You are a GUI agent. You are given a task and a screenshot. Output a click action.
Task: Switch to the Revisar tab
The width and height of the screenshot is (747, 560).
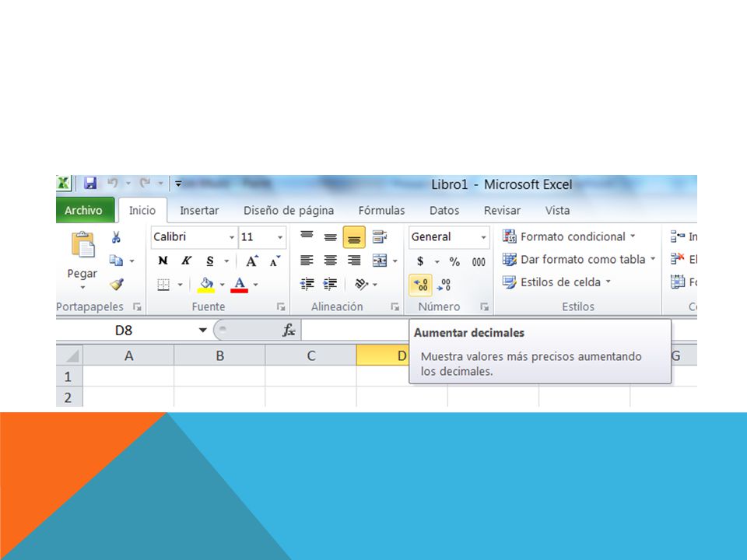click(x=502, y=211)
